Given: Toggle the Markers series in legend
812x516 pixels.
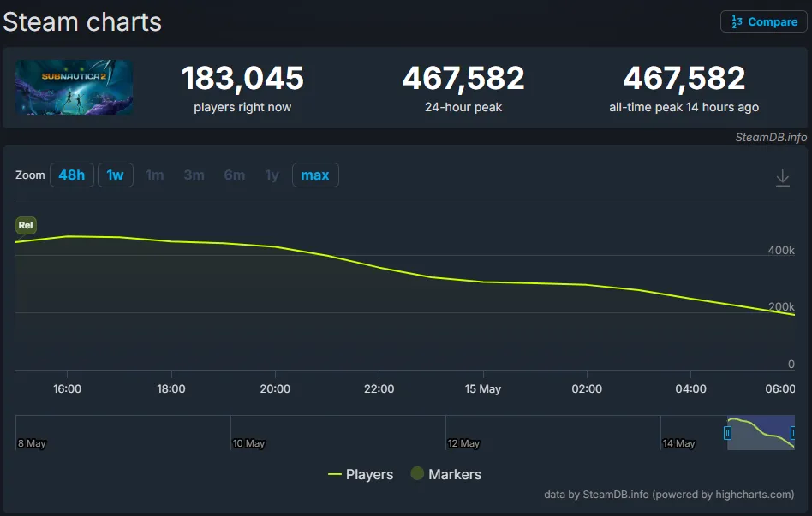Looking at the screenshot, I should [446, 474].
